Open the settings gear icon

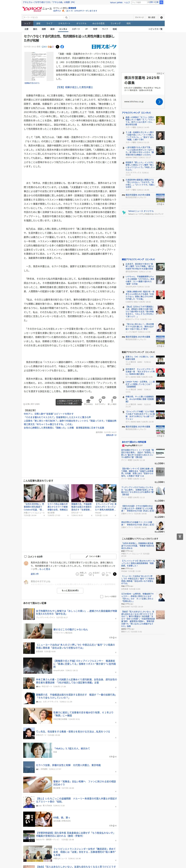tap(161, 18)
